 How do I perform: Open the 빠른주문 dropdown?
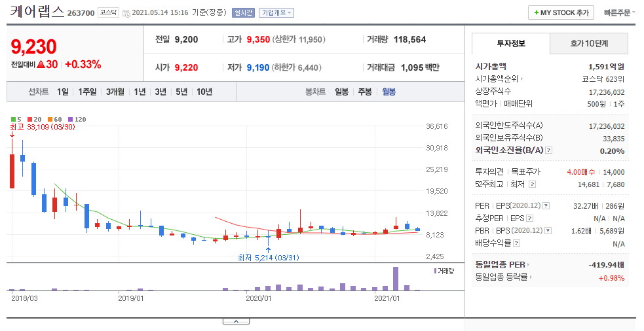(x=619, y=12)
